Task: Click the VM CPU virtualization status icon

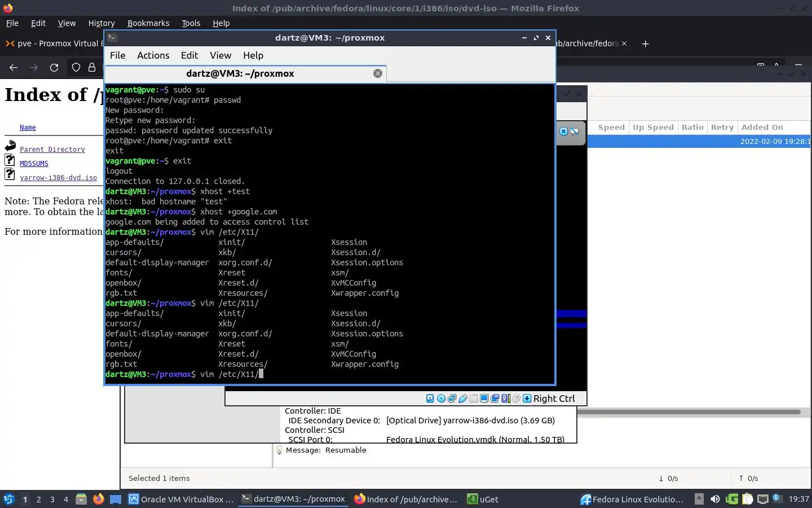Action: pyautogui.click(x=506, y=398)
